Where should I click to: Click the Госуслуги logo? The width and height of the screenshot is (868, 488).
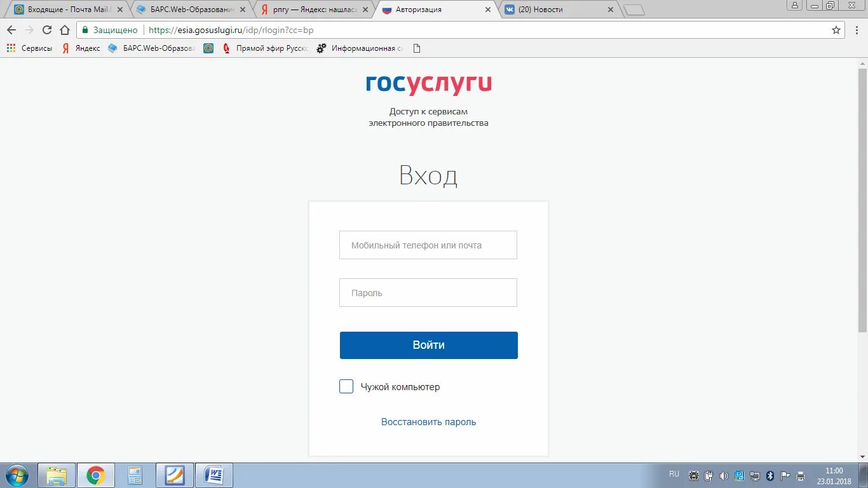tap(429, 85)
